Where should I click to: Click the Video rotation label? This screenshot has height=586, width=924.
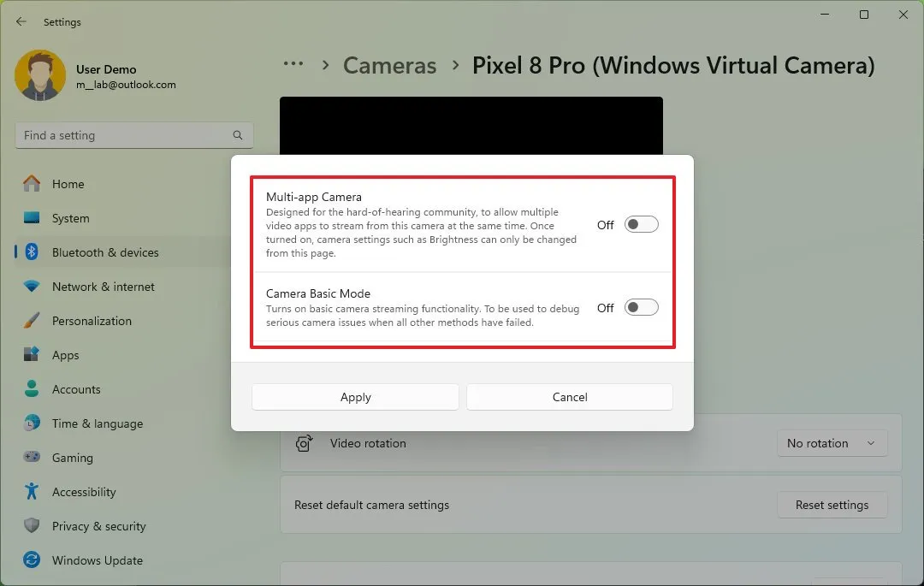(x=368, y=443)
